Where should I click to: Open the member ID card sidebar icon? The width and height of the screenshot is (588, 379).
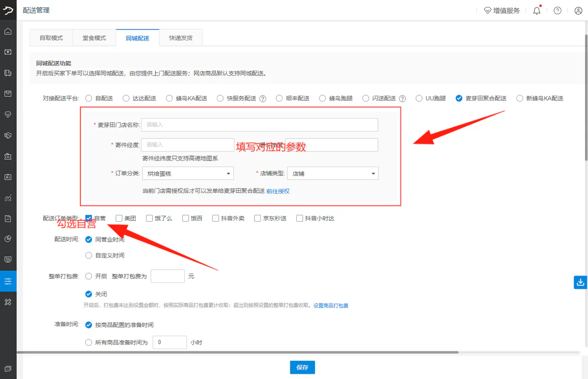(8, 177)
